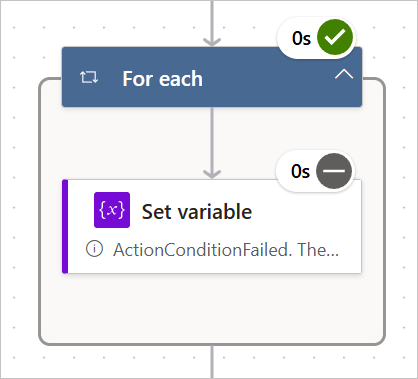Read the ActionConditionFailed error message
418x379 pixels.
pos(226,250)
